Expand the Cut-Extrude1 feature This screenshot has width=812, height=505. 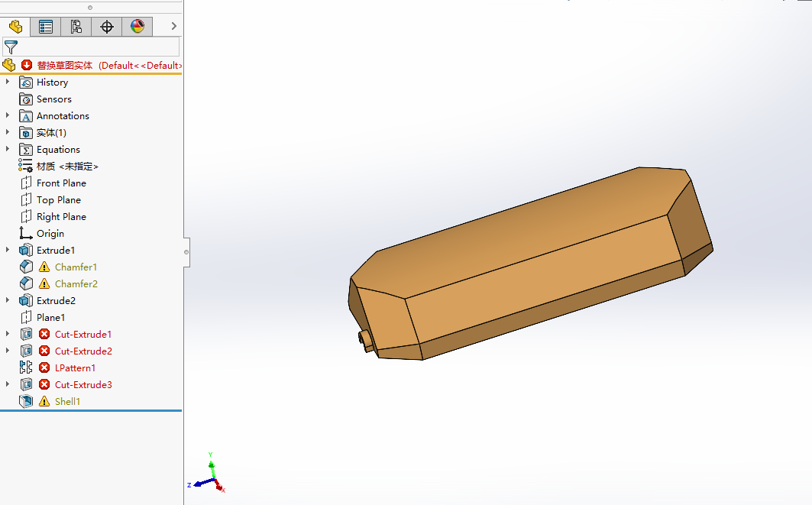[x=8, y=335]
